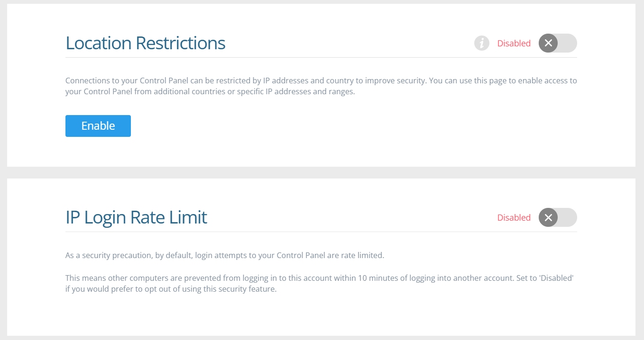Click the light gray track of Location Restrictions switch
The height and width of the screenshot is (340, 644).
567,43
